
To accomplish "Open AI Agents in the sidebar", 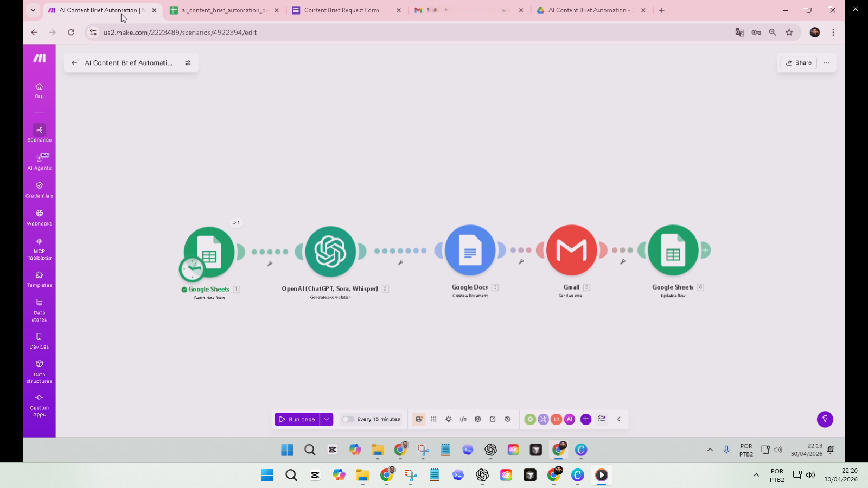I will (39, 162).
